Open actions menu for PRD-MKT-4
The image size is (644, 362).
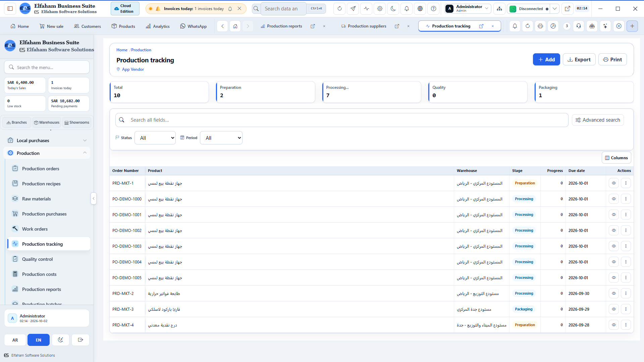tap(626, 325)
